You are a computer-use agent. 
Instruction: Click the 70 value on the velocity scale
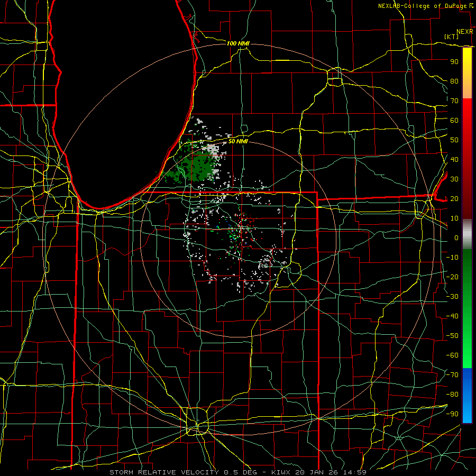[454, 101]
